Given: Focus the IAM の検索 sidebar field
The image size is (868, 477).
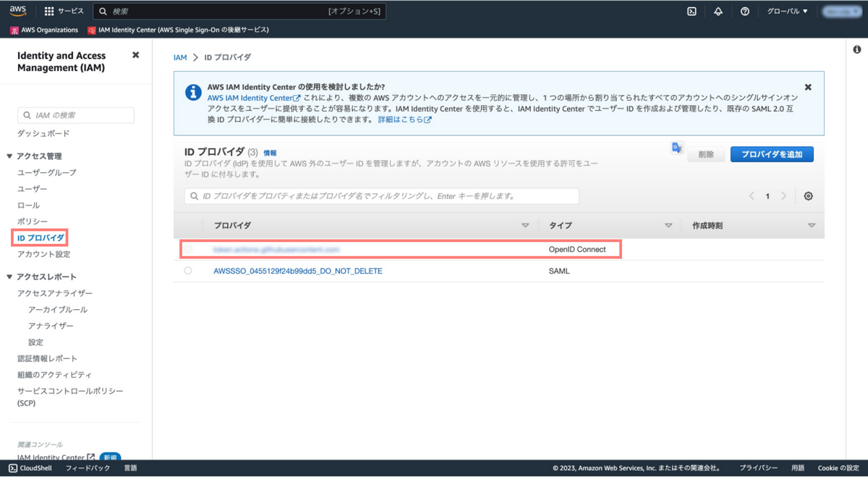Looking at the screenshot, I should click(x=76, y=115).
